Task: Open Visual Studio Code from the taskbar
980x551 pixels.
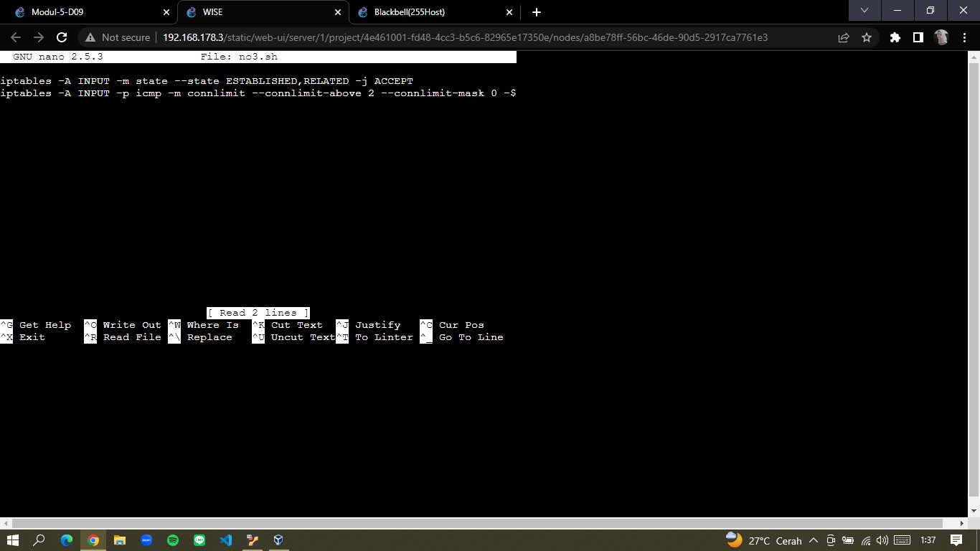Action: point(225,540)
